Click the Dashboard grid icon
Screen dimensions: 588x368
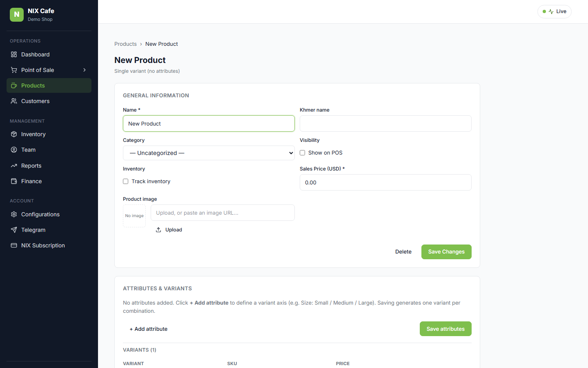tap(14, 54)
